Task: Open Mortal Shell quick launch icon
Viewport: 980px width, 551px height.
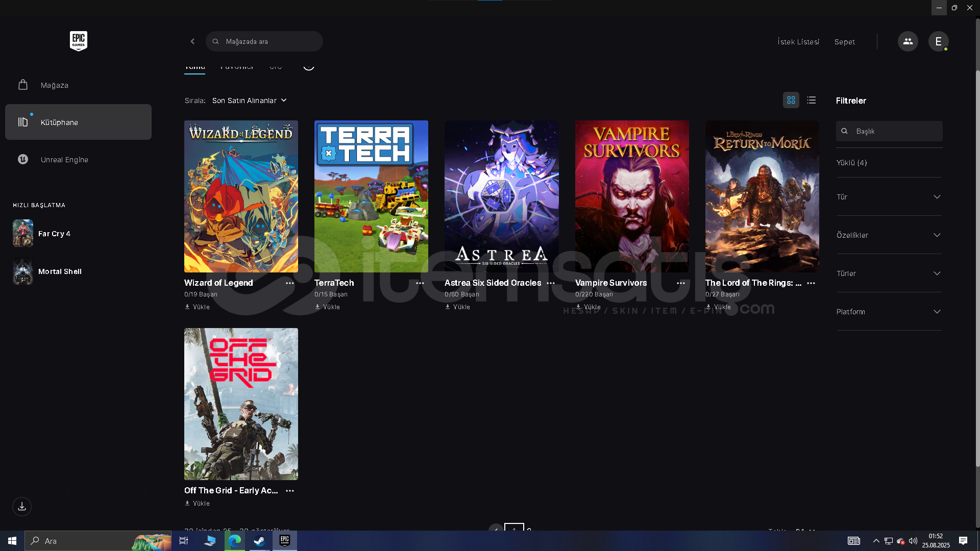Action: [23, 271]
